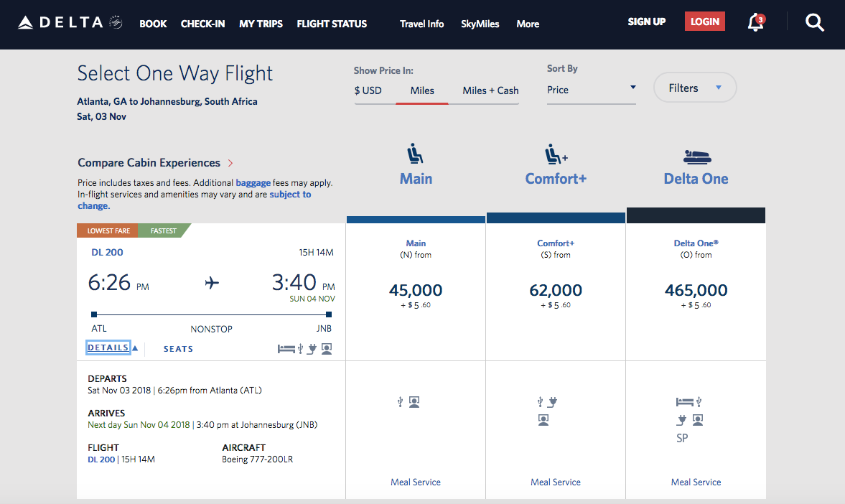Click the Delta logo
The width and height of the screenshot is (845, 504).
pos(70,23)
